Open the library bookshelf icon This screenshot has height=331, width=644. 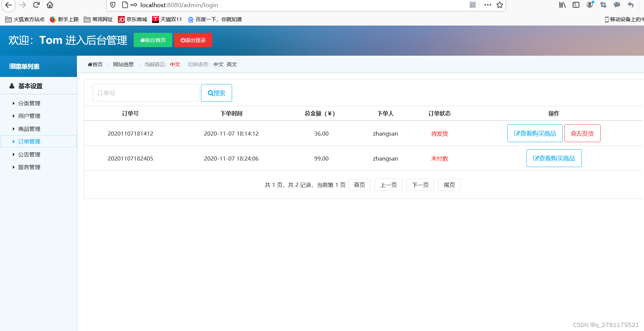[562, 5]
